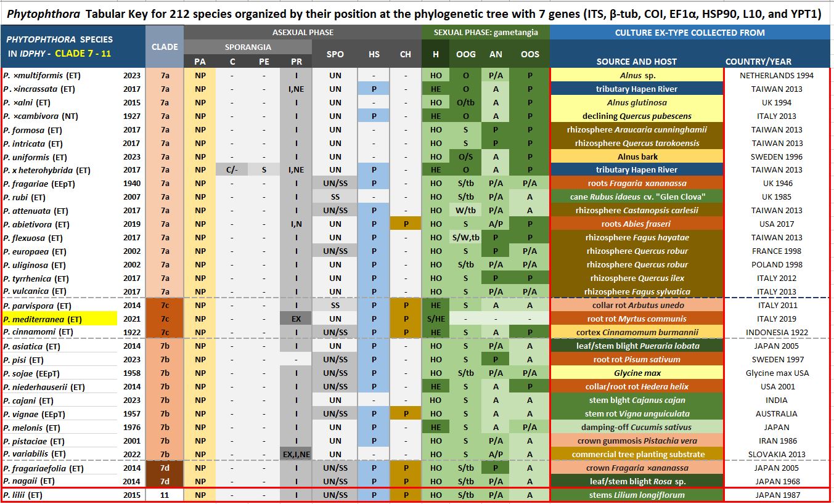834x504 pixels.
Task: Select the 'S/HE' cell in P. mediterranea row
Action: click(x=436, y=319)
